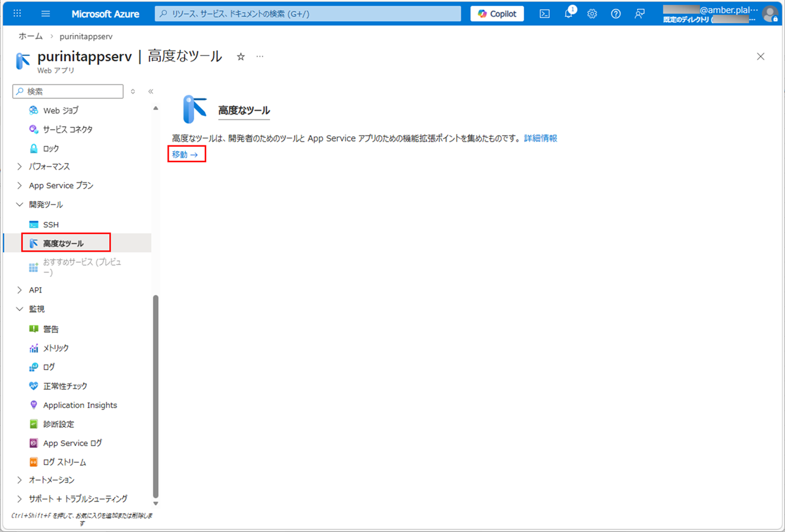Open the portal hamburger menu

pyautogui.click(x=46, y=14)
